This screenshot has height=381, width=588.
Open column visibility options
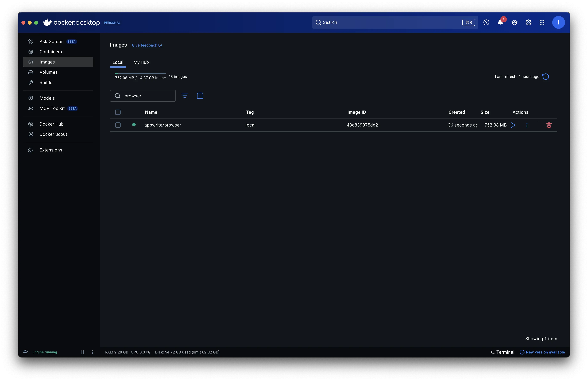200,96
